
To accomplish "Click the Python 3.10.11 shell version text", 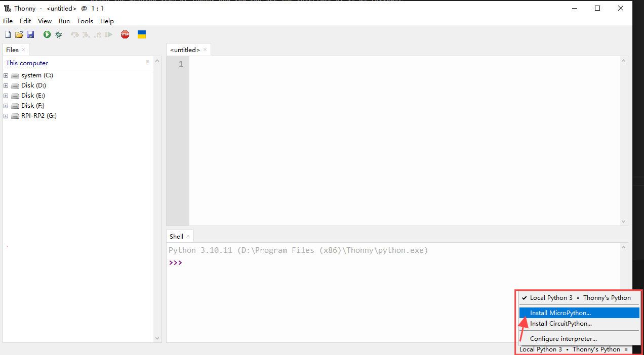I will pos(298,250).
